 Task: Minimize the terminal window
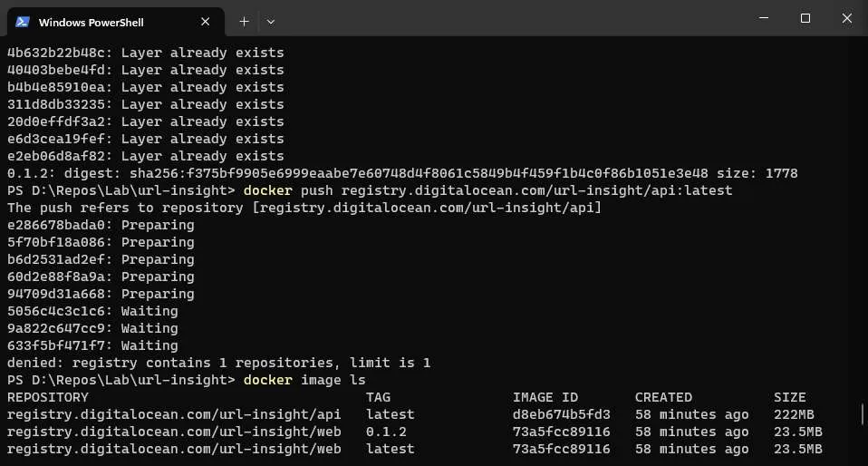tap(764, 18)
